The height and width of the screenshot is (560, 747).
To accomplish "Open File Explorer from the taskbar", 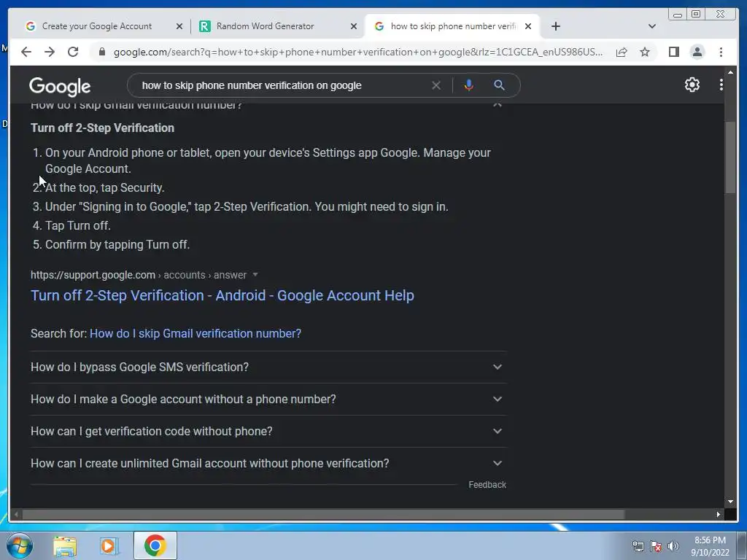I will pos(65,545).
